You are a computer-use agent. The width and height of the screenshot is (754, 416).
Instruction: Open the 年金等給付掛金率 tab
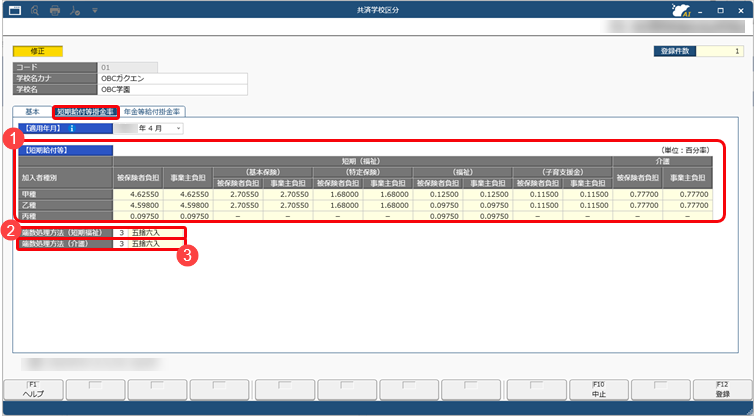pyautogui.click(x=152, y=112)
